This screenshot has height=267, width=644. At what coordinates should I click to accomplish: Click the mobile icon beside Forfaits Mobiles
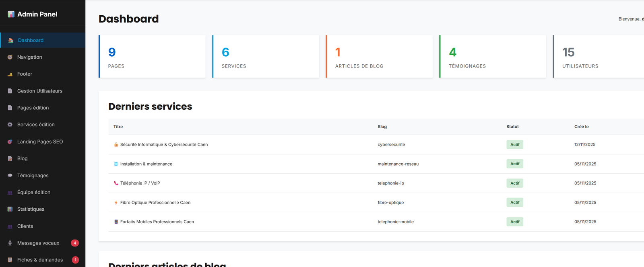[x=116, y=222]
